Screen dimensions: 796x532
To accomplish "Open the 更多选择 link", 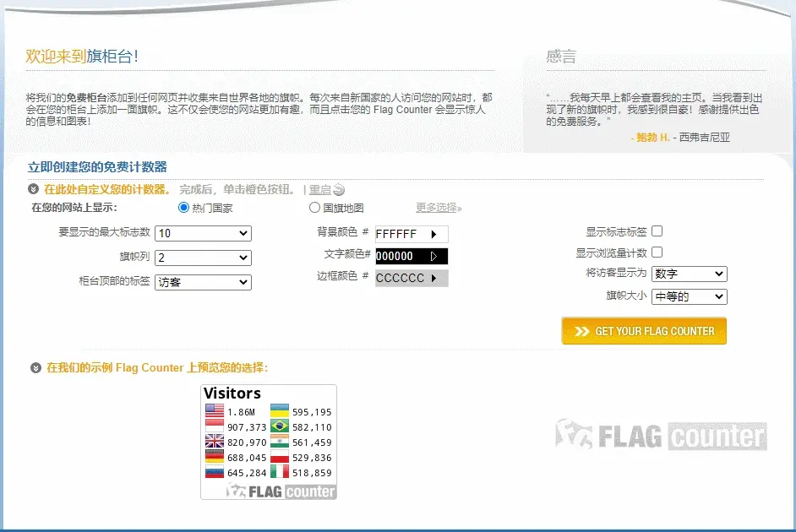I will click(439, 208).
